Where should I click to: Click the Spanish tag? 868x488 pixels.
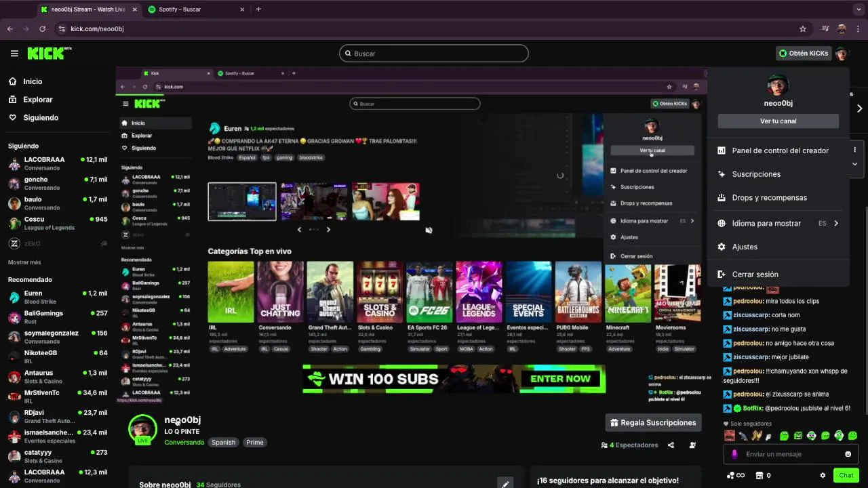(x=223, y=442)
